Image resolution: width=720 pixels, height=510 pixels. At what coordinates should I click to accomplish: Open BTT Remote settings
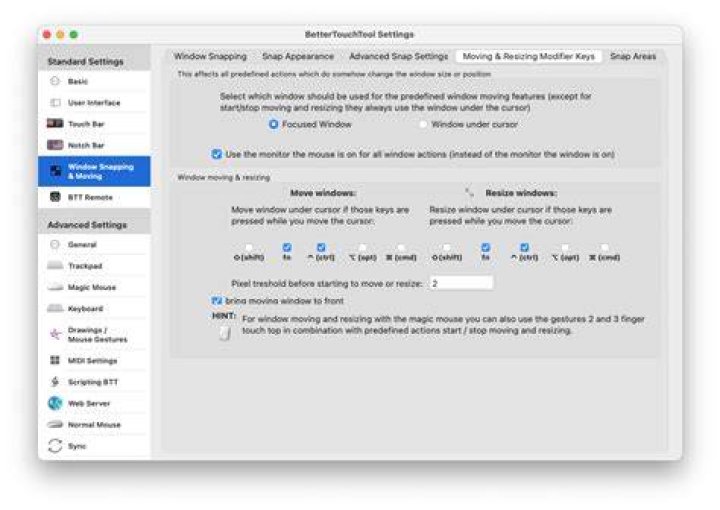[95, 197]
